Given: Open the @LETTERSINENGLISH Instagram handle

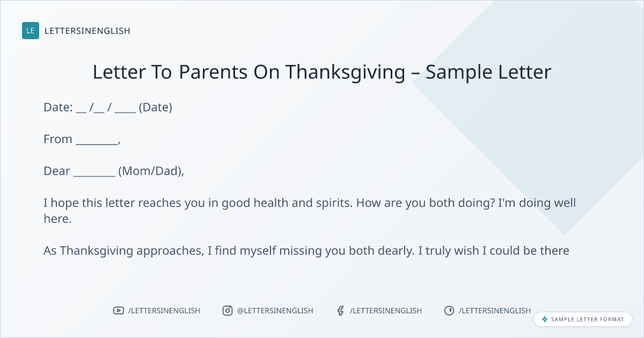Looking at the screenshot, I should tap(275, 311).
